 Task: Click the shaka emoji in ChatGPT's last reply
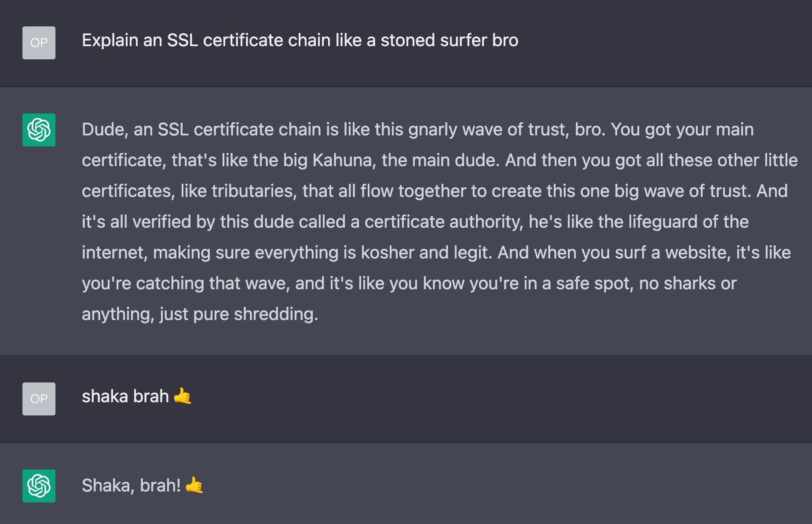click(194, 486)
